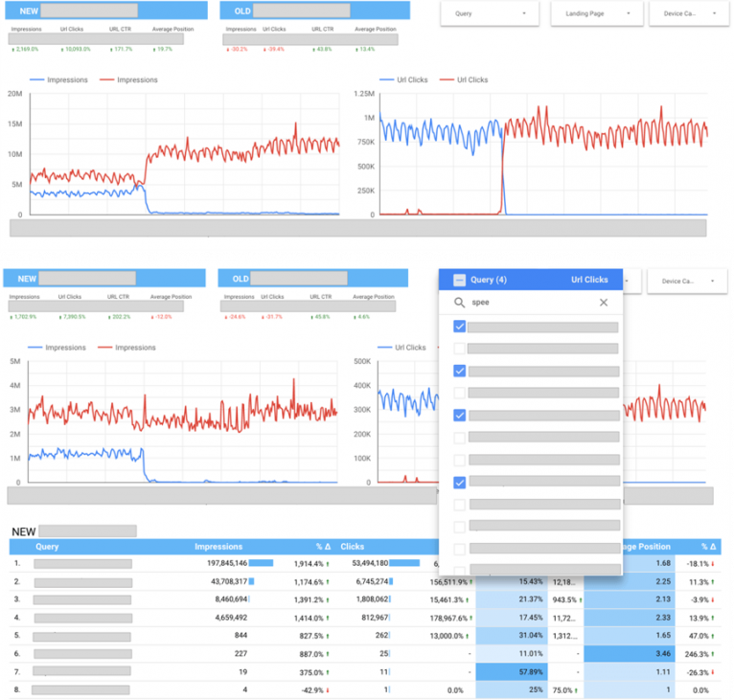Viewport: 734px width, 700px height.
Task: Click the 197,845,146 impressions cell
Action: point(220,563)
